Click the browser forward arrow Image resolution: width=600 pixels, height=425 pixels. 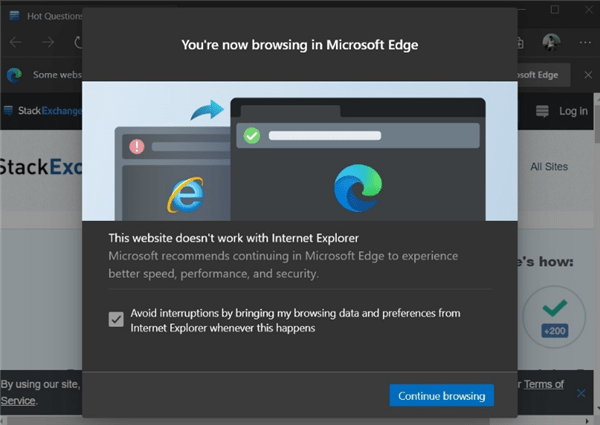47,42
